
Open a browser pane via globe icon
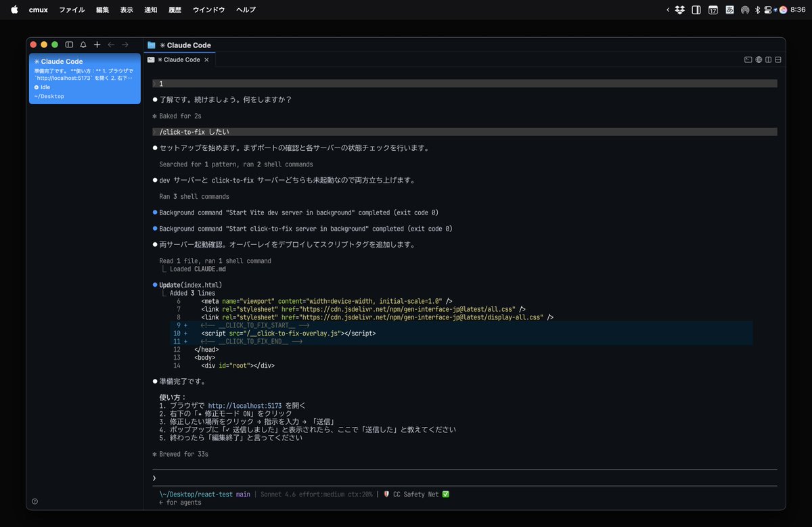pyautogui.click(x=759, y=60)
